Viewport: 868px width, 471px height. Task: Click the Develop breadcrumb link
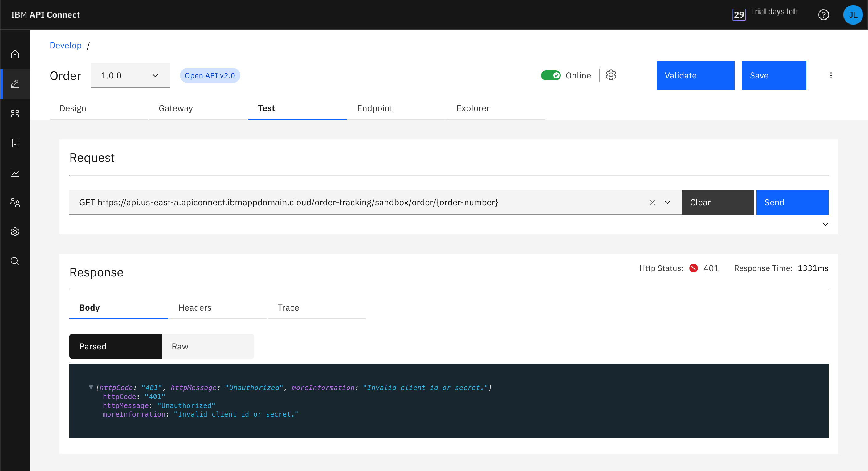(65, 46)
